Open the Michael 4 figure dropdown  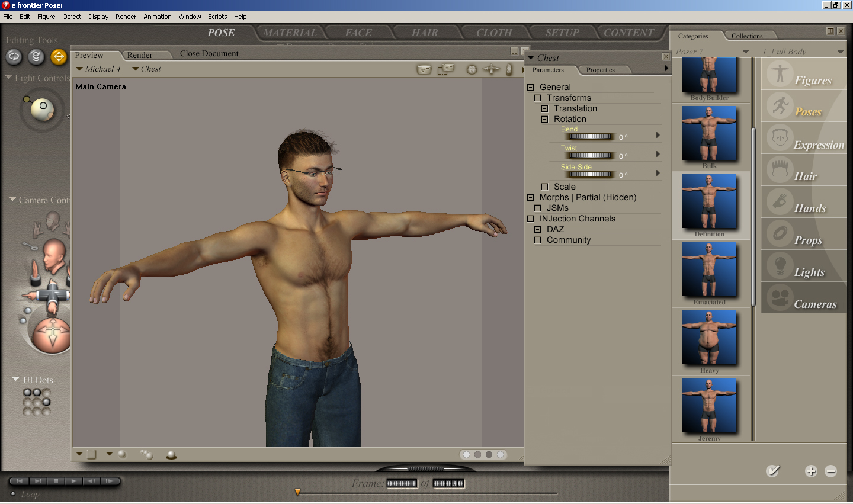pos(98,69)
